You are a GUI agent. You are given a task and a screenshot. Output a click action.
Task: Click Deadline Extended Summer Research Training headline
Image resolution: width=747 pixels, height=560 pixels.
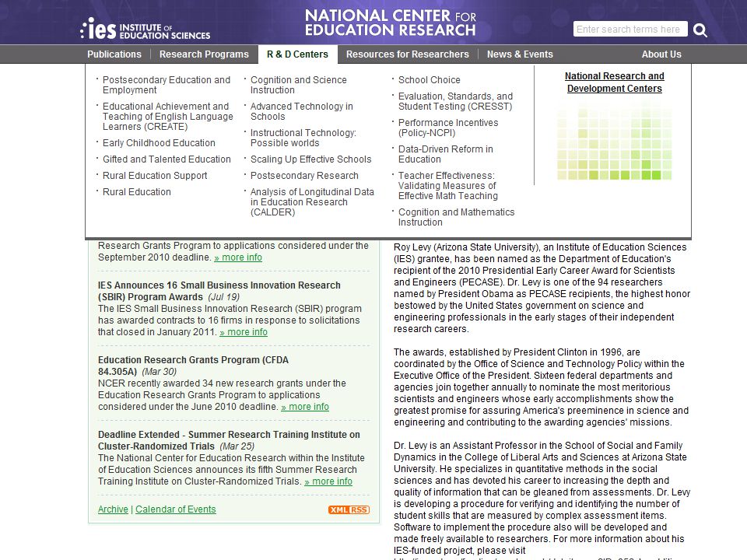point(229,440)
